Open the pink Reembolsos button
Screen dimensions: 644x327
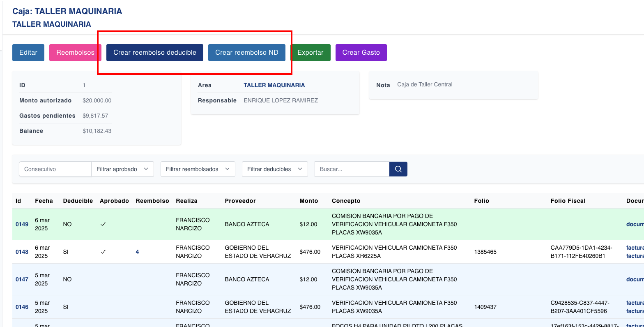pyautogui.click(x=75, y=53)
